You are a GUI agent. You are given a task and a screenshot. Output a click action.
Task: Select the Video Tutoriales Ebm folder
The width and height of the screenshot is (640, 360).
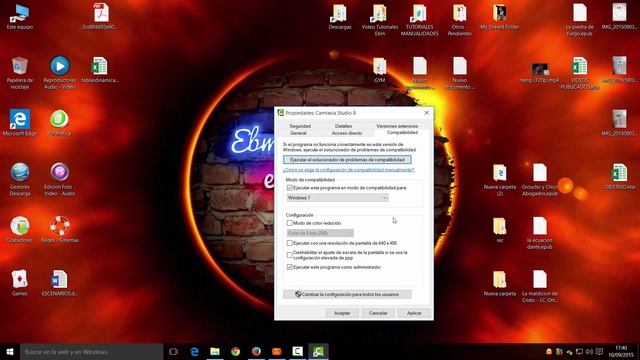pyautogui.click(x=380, y=20)
